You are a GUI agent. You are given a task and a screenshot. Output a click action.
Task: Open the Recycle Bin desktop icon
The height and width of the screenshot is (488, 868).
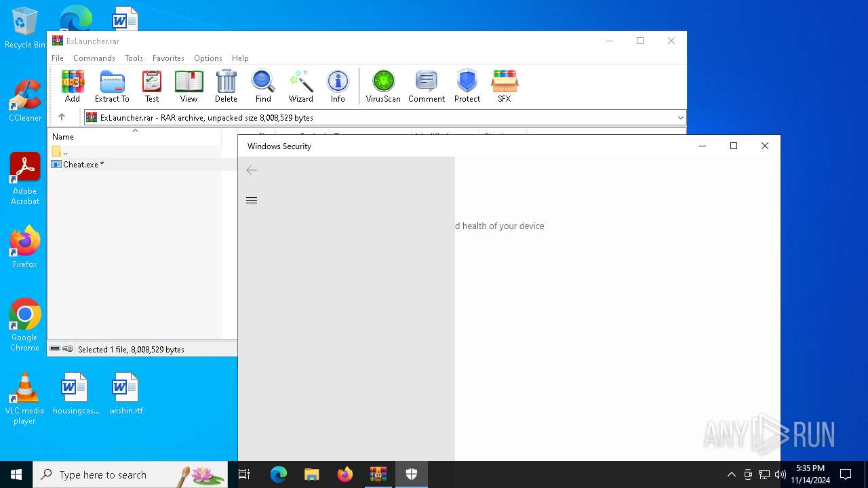[25, 28]
